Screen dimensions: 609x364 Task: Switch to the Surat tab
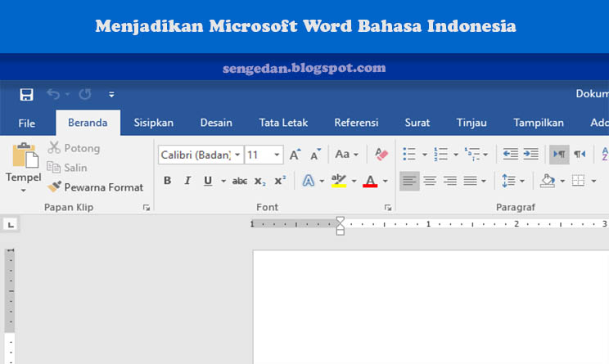tap(417, 123)
